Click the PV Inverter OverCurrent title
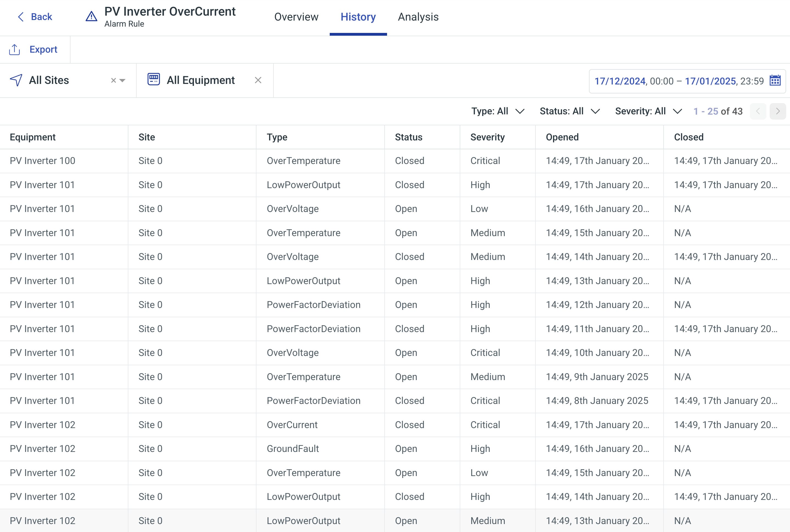The image size is (790, 532). coord(170,12)
